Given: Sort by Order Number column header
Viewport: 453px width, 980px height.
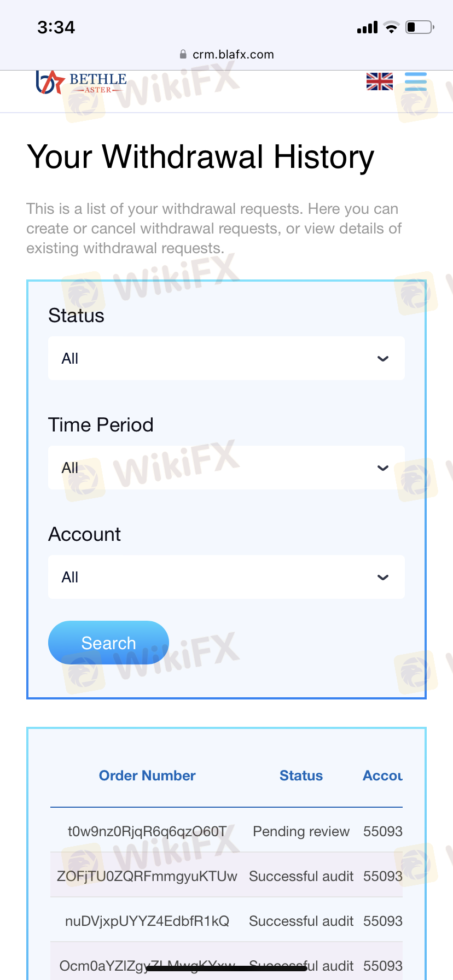Looking at the screenshot, I should (147, 775).
